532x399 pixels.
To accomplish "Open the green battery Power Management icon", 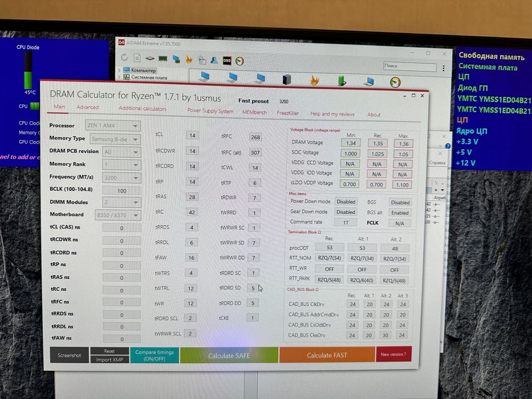I will (342, 81).
